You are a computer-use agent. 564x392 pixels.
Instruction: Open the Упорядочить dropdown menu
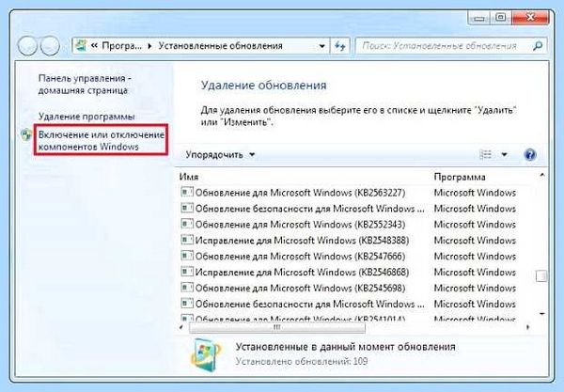point(220,155)
